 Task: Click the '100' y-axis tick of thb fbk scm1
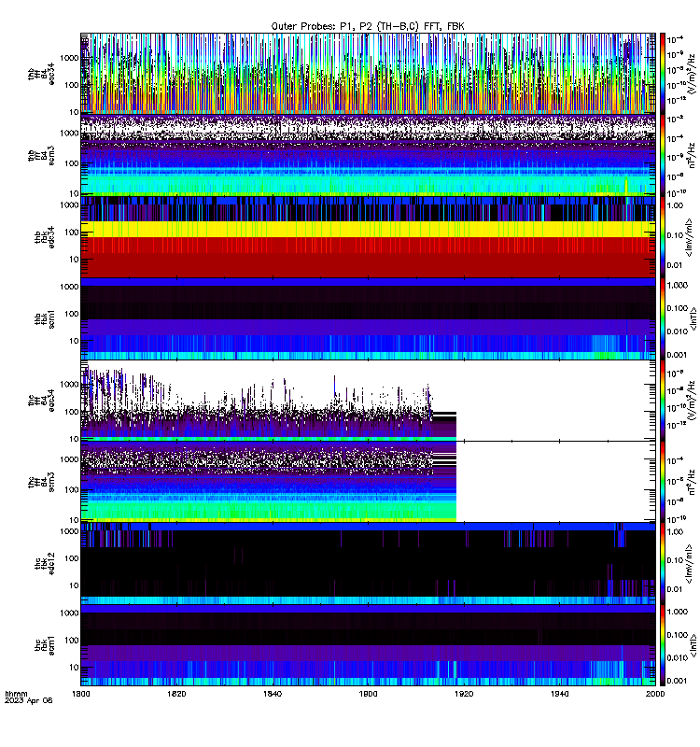point(72,314)
